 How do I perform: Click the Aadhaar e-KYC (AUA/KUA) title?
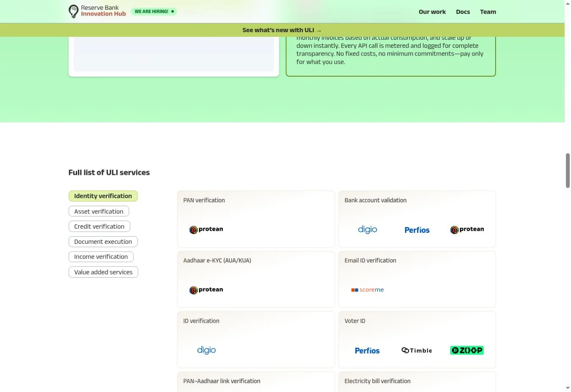(217, 260)
